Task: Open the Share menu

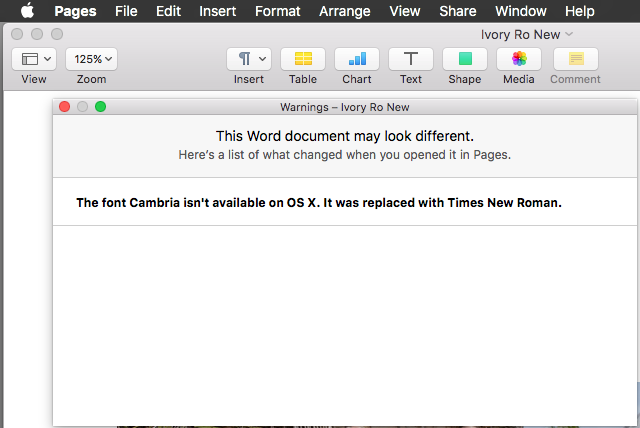Action: pyautogui.click(x=458, y=11)
